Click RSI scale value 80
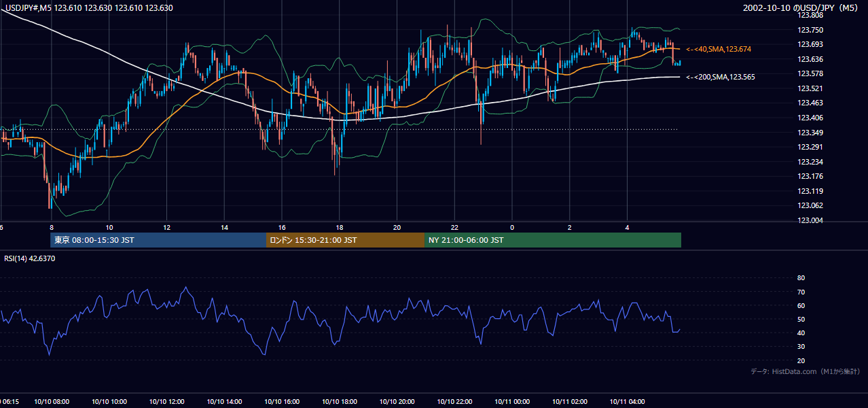The height and width of the screenshot is (408, 868). pos(801,278)
